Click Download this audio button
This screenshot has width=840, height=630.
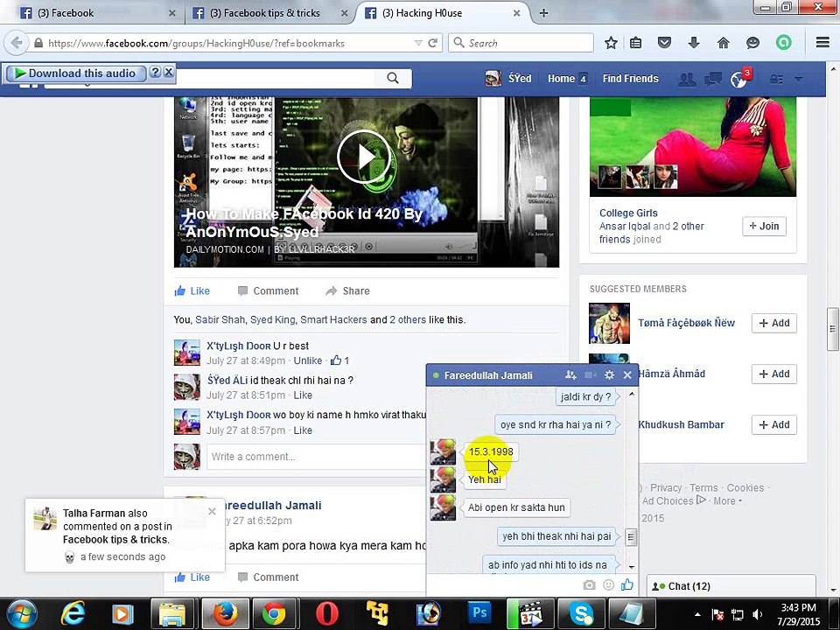coord(76,73)
